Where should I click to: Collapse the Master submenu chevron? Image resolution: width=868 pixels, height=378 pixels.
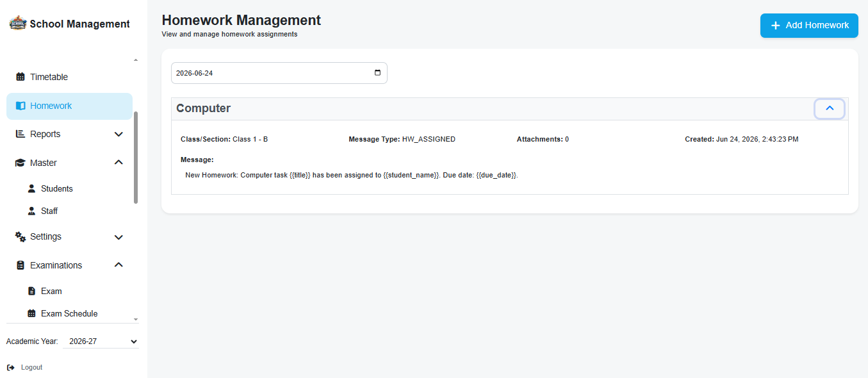tap(119, 163)
